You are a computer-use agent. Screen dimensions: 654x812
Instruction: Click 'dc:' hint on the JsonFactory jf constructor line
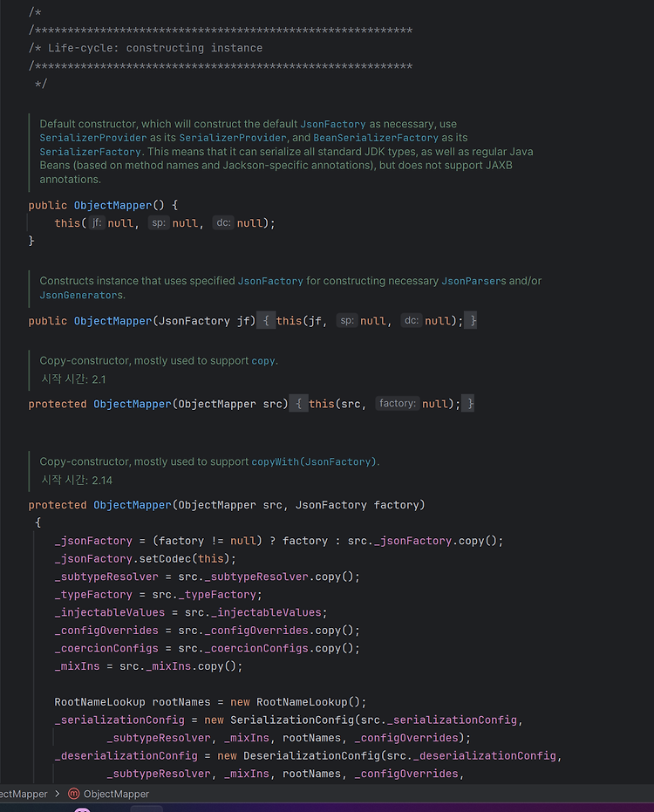pos(411,321)
